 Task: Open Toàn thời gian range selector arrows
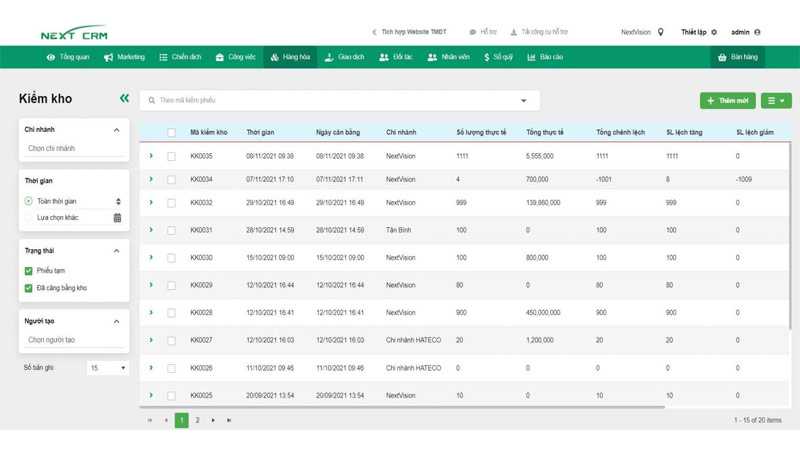pos(118,202)
